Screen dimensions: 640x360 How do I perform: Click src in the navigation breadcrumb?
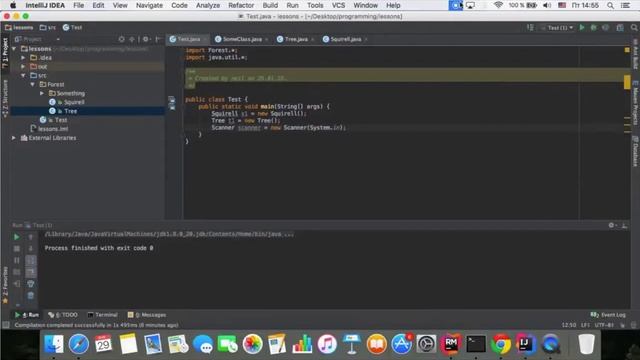(x=48, y=27)
